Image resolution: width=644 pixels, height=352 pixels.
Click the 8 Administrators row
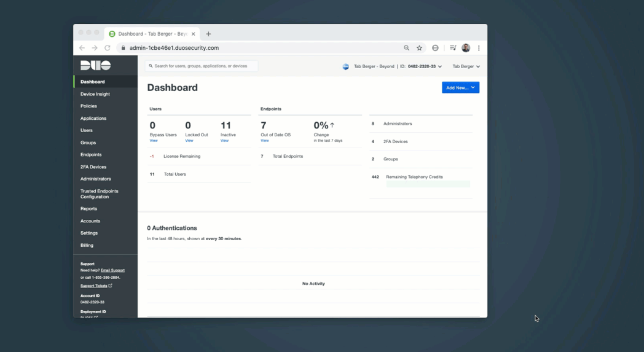pyautogui.click(x=420, y=123)
